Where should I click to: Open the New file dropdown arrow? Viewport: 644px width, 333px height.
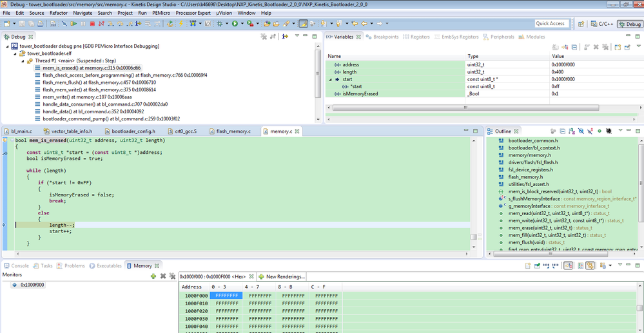point(14,23)
